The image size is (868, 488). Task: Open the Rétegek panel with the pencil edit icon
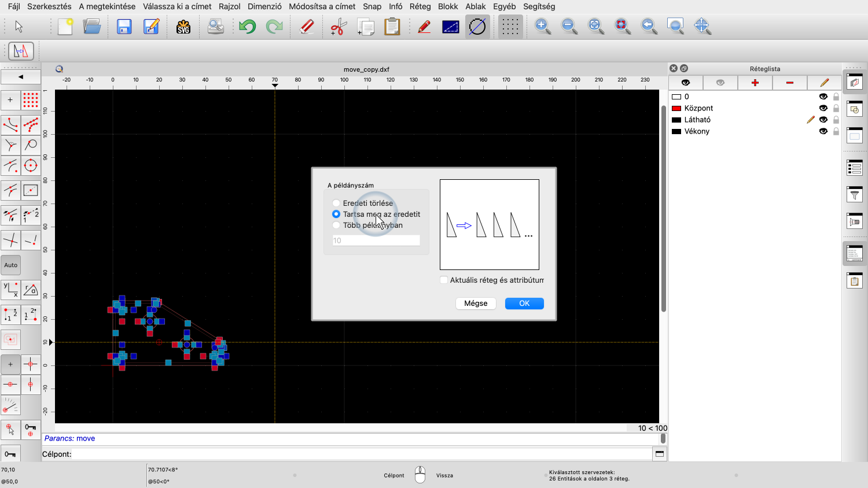click(x=824, y=82)
